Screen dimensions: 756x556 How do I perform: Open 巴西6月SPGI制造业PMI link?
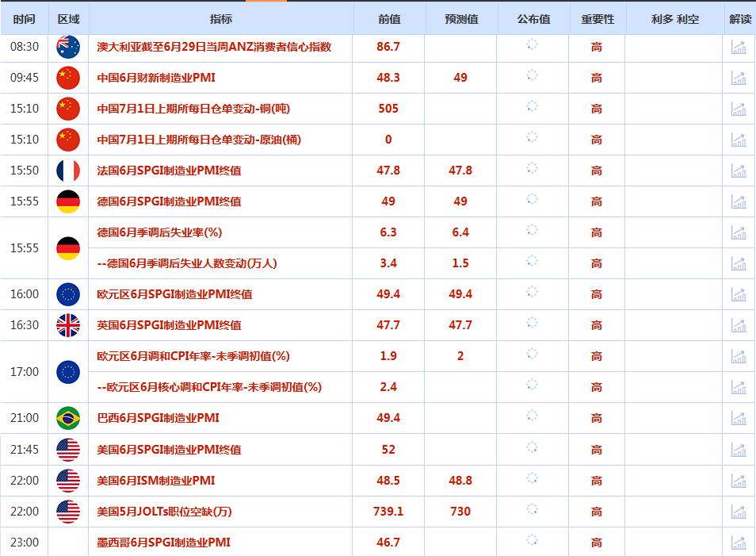click(x=158, y=417)
